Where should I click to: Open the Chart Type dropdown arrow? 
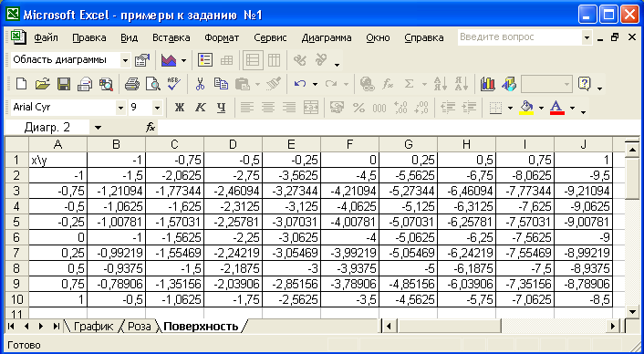183,60
